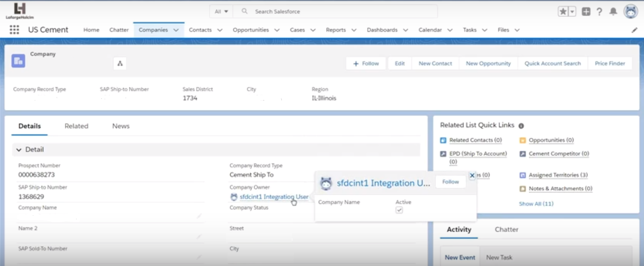Viewport: 644px width, 266px height.
Task: Switch to the Chatter tab beside Activity
Action: click(506, 229)
